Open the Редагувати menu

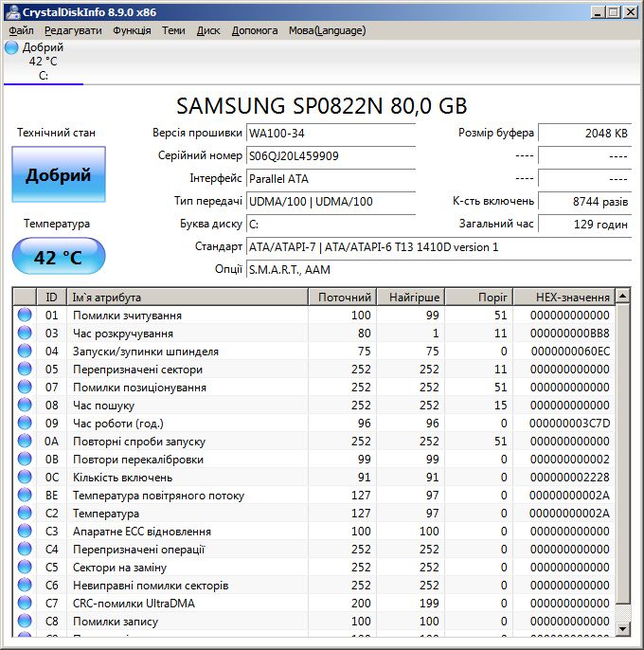point(73,30)
